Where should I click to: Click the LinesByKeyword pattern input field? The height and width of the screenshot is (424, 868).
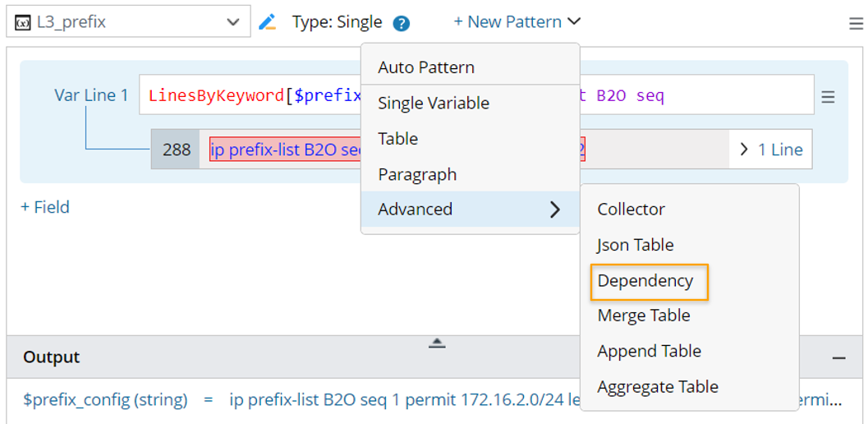(246, 96)
